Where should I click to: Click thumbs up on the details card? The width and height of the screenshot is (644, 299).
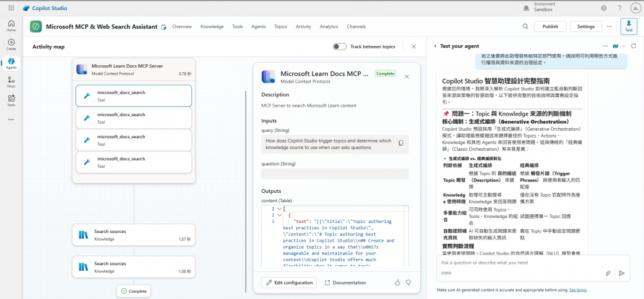coord(397,282)
